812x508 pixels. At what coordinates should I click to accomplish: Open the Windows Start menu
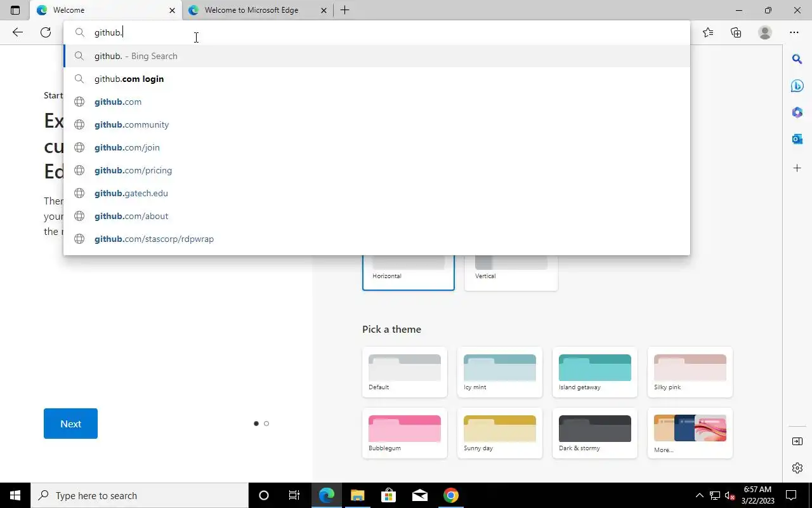[15, 495]
